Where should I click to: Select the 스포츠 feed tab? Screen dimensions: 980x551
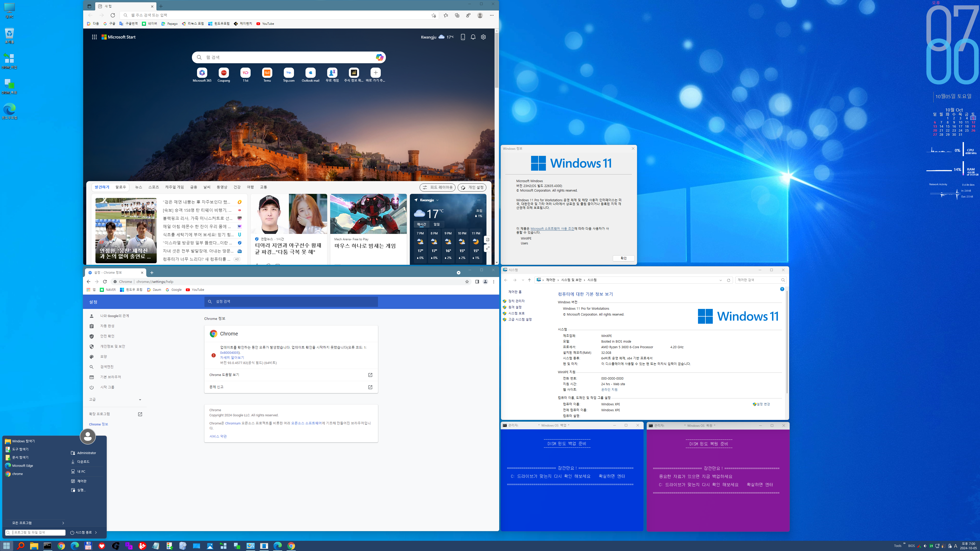pos(154,187)
